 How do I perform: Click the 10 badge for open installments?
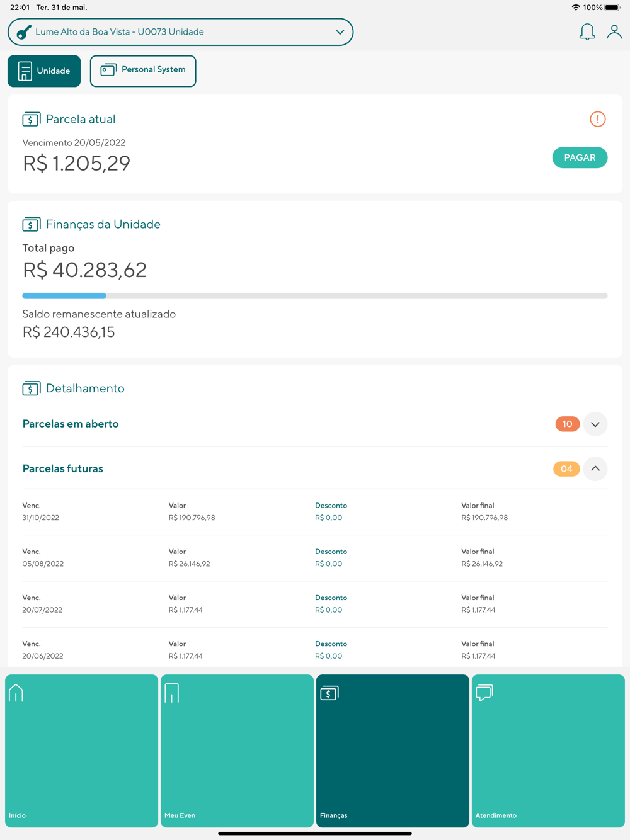(x=567, y=424)
